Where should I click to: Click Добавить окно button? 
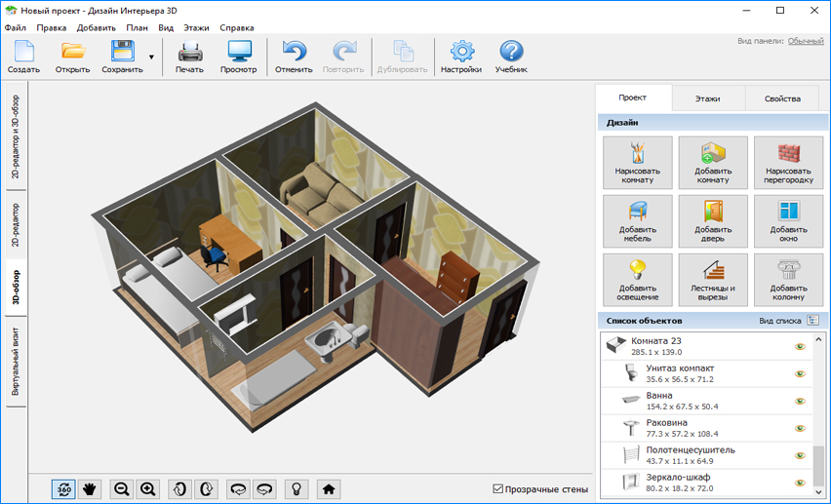pos(789,221)
